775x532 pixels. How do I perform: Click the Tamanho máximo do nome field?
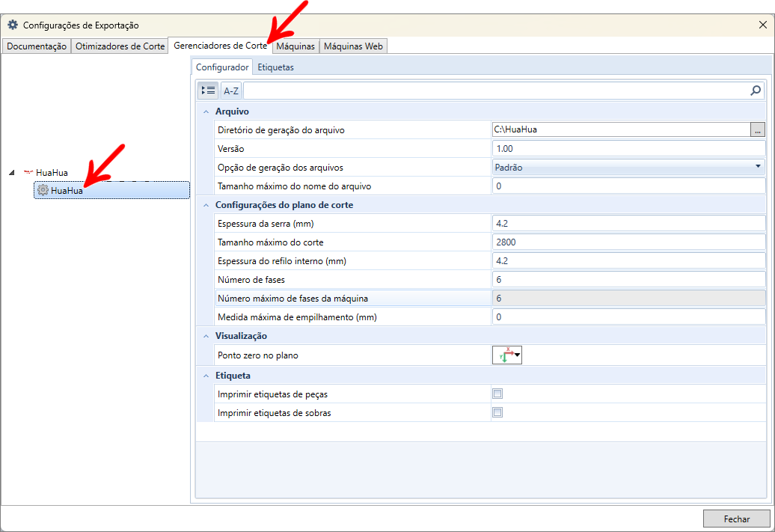tap(628, 186)
